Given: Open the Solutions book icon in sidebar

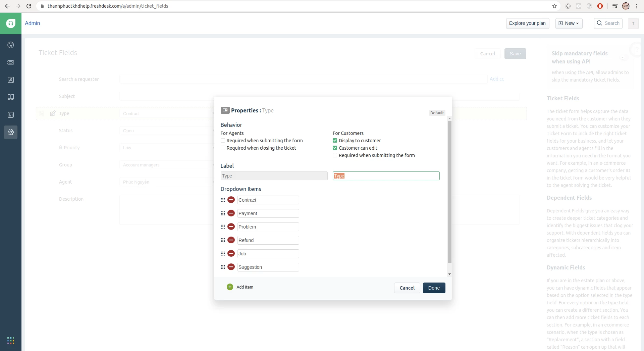Looking at the screenshot, I should tap(11, 97).
